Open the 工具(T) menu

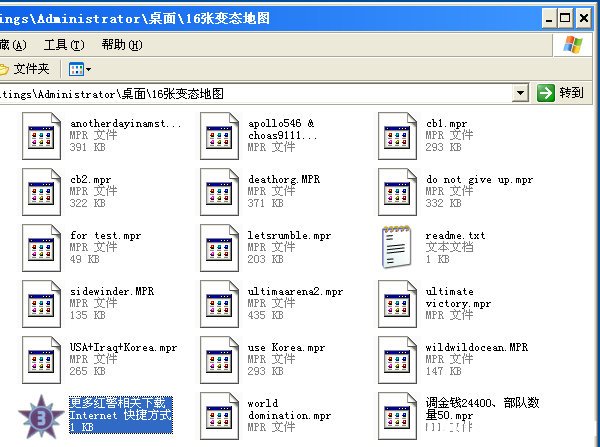pyautogui.click(x=64, y=45)
